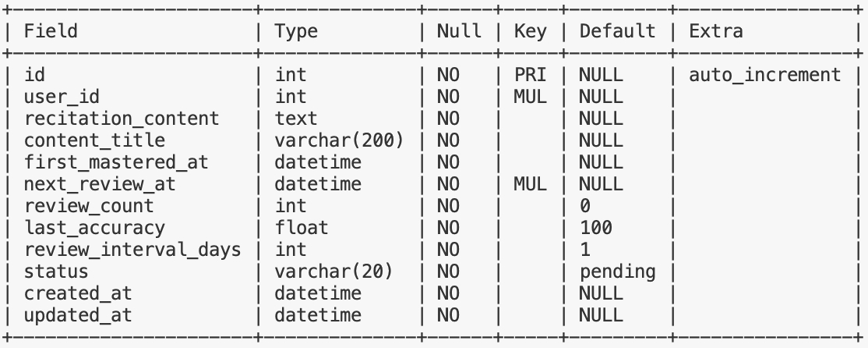Click the 'varchar(20)' type value
Viewport: 868px width, 348px height.
pos(333,272)
